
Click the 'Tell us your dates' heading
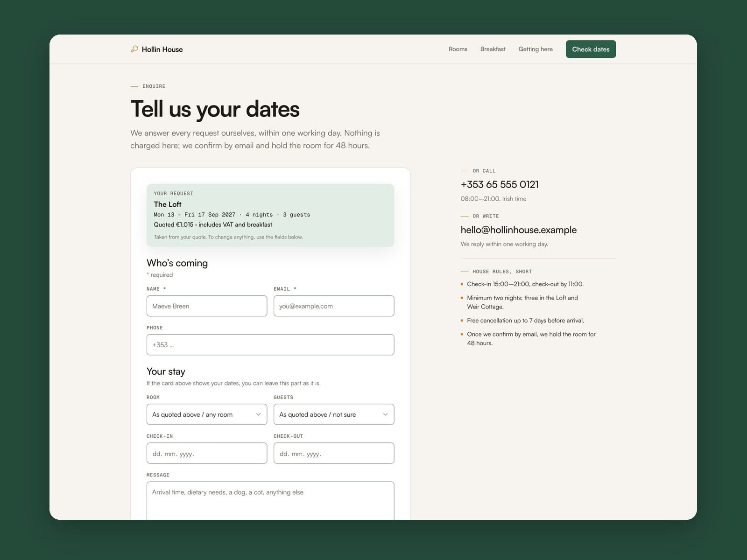(x=215, y=109)
